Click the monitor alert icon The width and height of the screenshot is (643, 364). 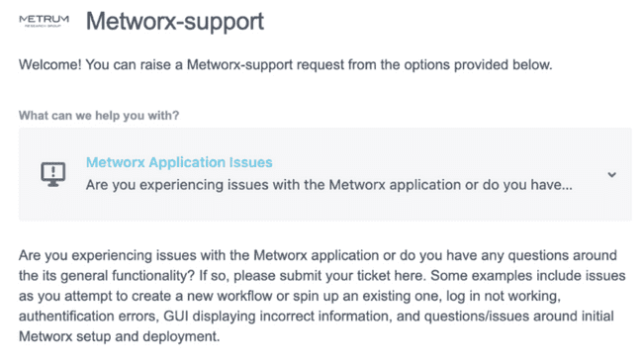coord(52,174)
